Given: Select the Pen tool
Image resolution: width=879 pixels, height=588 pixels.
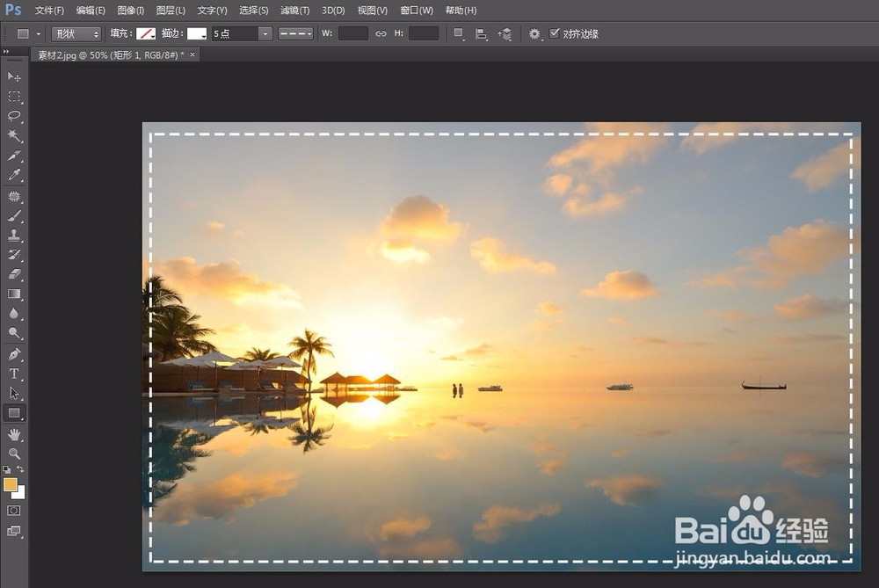Looking at the screenshot, I should coord(14,354).
